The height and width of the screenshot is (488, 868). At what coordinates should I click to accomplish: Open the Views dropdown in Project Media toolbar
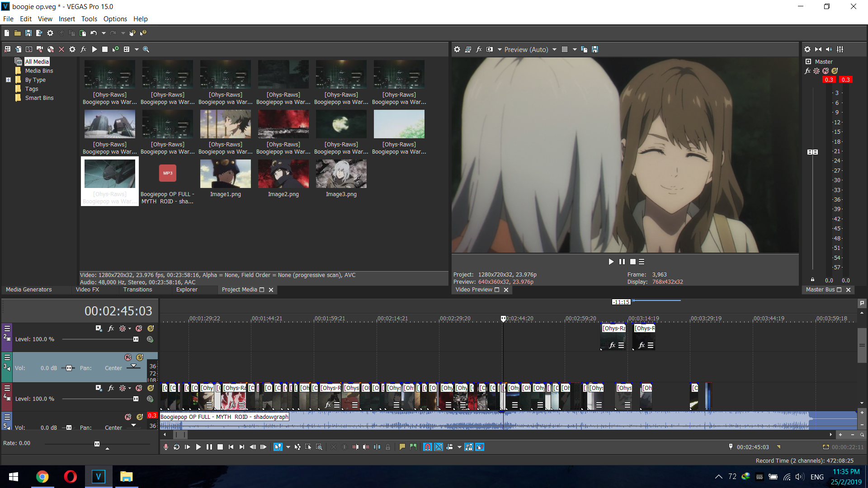[137, 49]
